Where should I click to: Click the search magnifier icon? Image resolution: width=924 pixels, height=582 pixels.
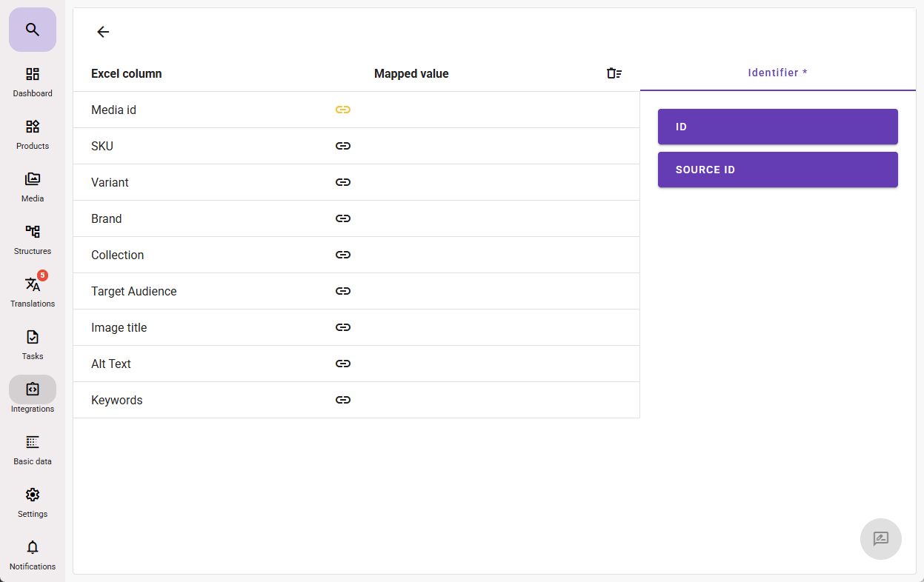(32, 30)
